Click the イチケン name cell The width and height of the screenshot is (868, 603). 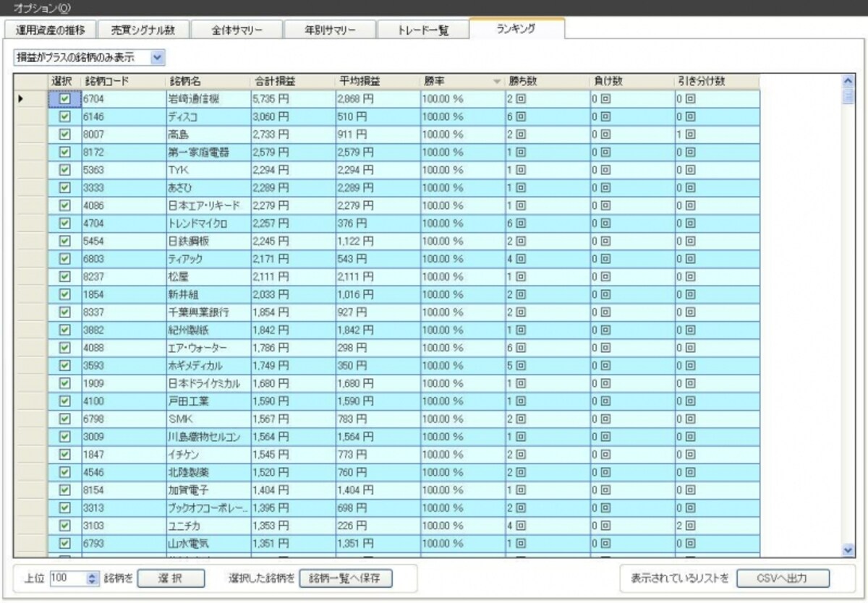point(208,454)
